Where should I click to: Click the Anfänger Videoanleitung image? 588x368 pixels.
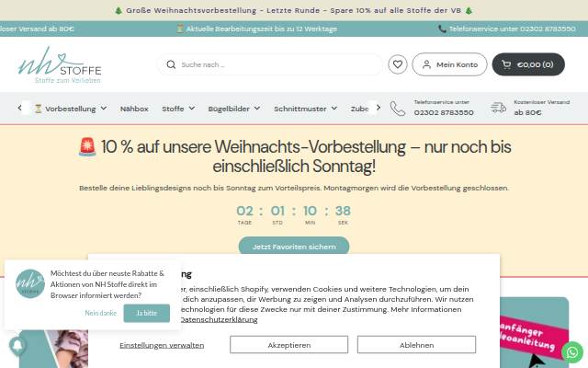point(534,332)
